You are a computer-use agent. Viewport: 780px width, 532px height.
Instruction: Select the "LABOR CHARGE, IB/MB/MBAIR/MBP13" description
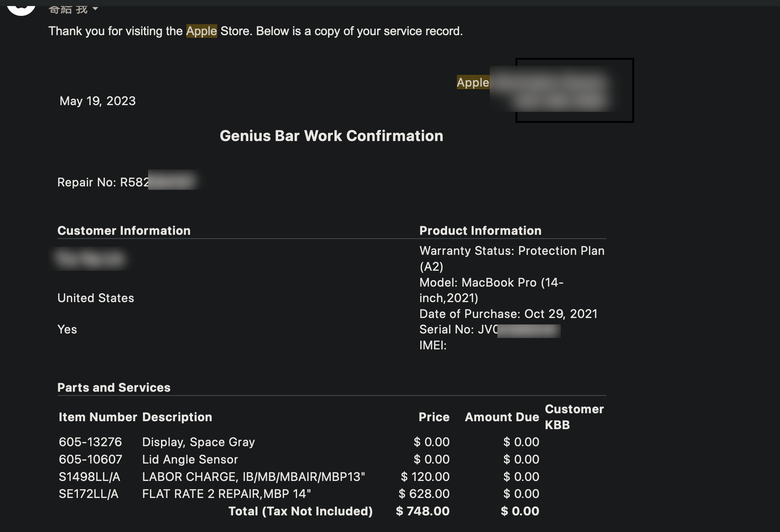click(x=254, y=476)
